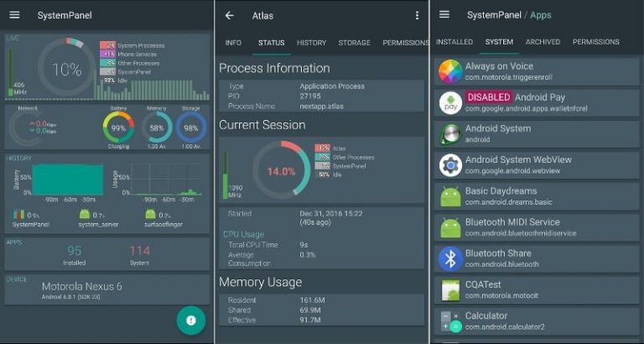Tap the green floating alert button
Image resolution: width=644 pixels, height=344 pixels.
[x=191, y=321]
